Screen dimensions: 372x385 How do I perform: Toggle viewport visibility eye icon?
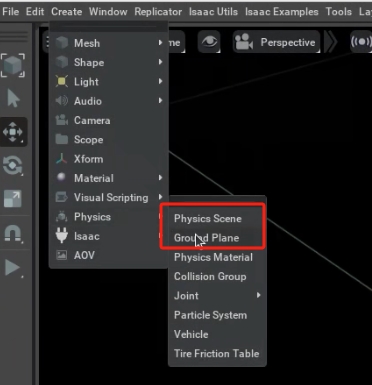pyautogui.click(x=209, y=42)
